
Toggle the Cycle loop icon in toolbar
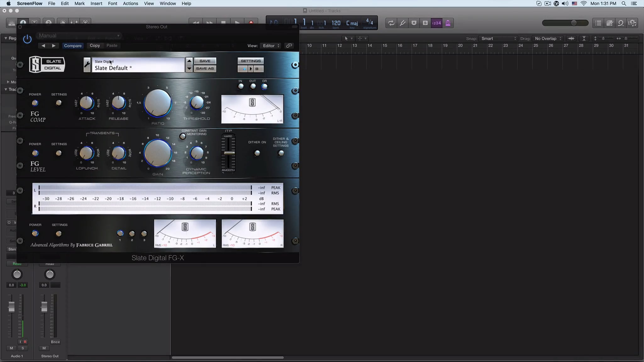pyautogui.click(x=391, y=23)
